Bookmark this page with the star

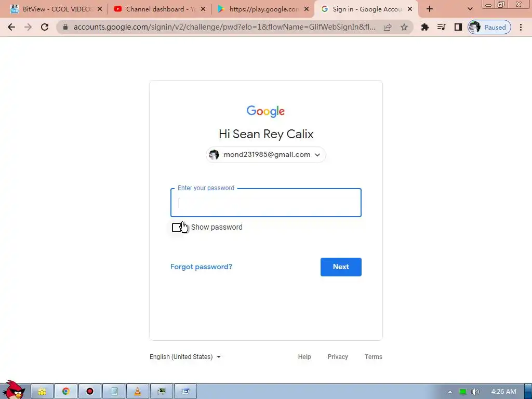click(x=404, y=27)
